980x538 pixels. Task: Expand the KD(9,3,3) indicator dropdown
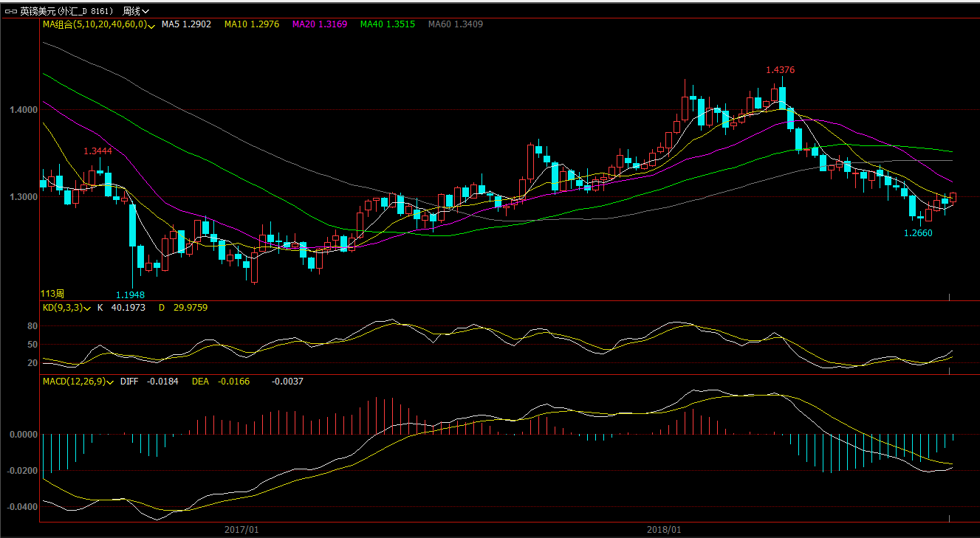(x=88, y=307)
